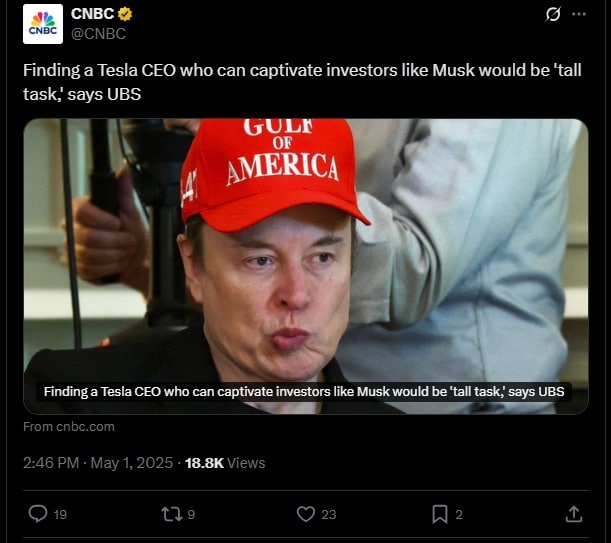Click the 'From cnbc.com' source link
Screen dimensions: 611x543
(x=69, y=426)
